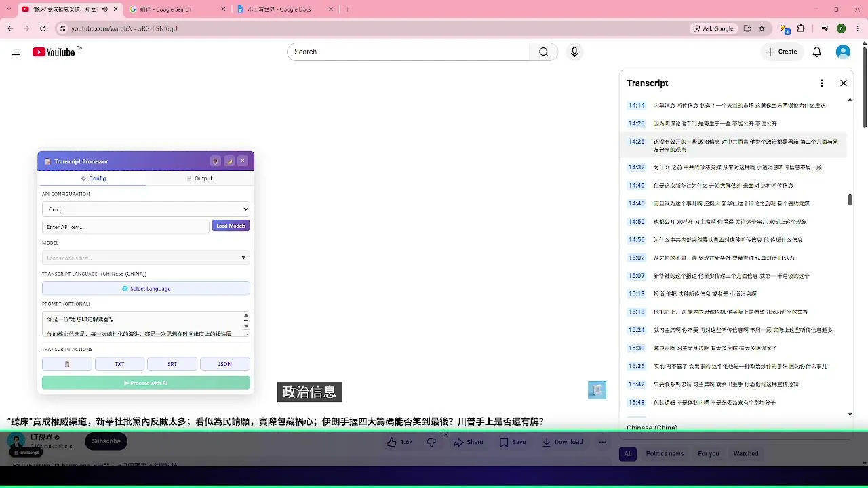Click the Load Models button

point(231,226)
